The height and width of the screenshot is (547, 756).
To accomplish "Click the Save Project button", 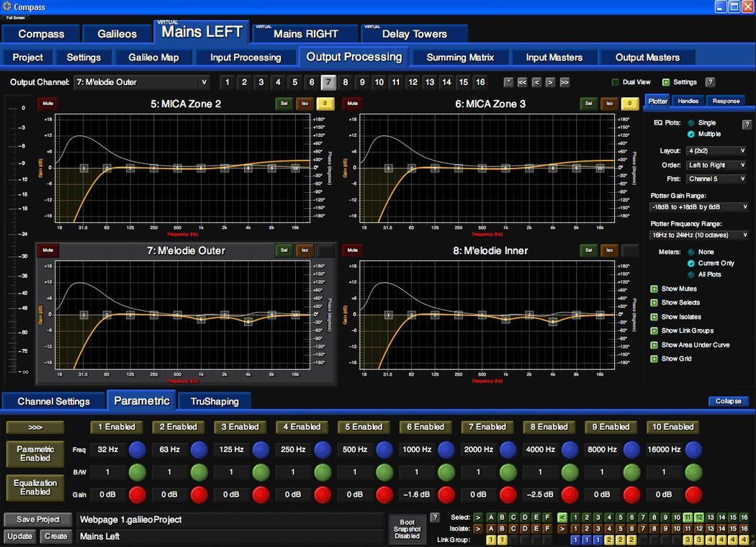I will point(38,520).
